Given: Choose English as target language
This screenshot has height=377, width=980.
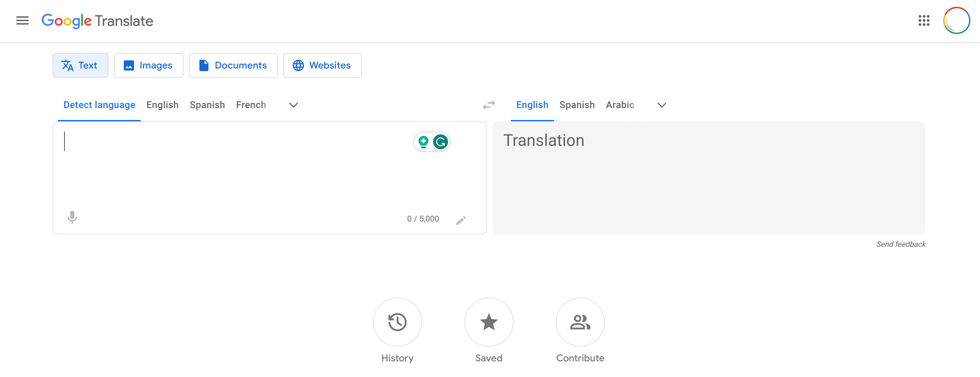Looking at the screenshot, I should click(532, 105).
